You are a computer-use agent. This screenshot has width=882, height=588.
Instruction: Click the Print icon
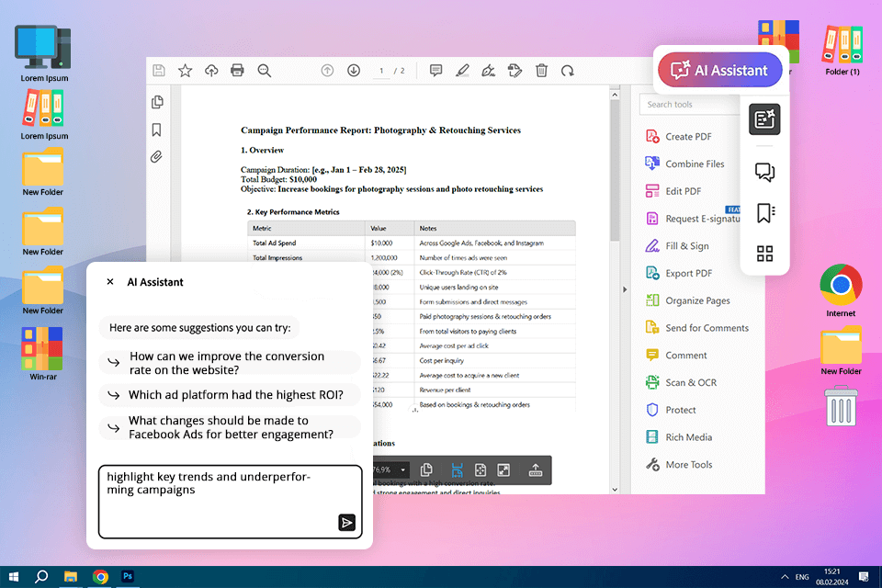pyautogui.click(x=237, y=71)
